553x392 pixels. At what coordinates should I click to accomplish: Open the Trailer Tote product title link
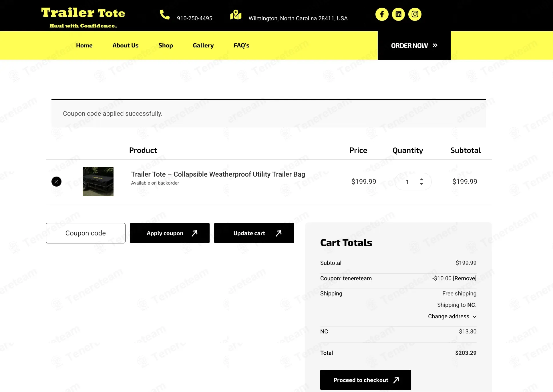point(218,174)
